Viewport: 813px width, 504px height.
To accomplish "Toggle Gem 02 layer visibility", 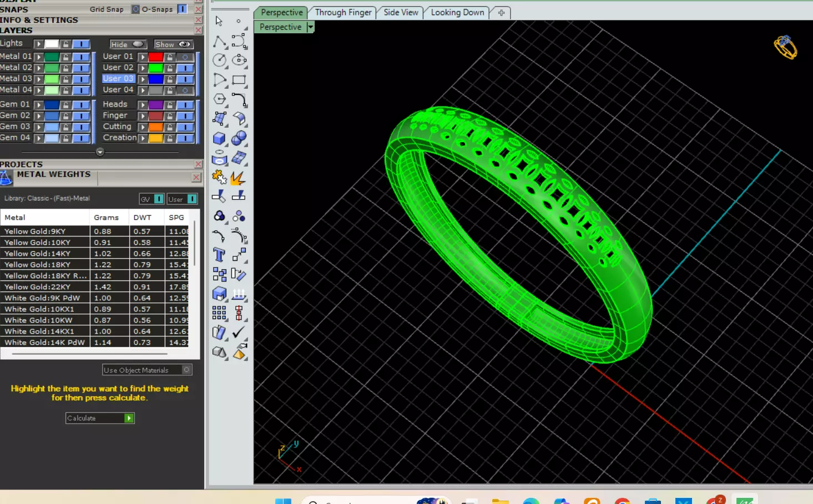I will tap(81, 116).
